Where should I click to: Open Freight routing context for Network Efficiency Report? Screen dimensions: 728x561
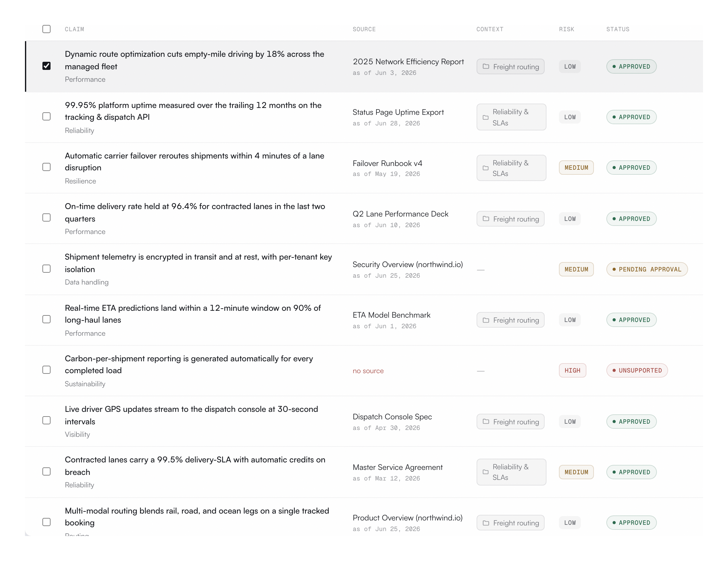click(x=511, y=67)
